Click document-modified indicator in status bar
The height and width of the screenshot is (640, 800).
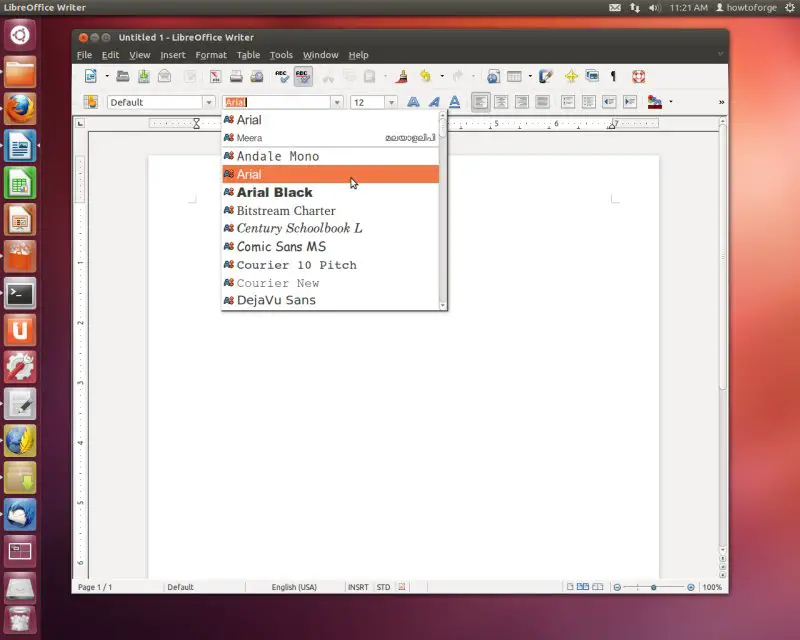(402, 587)
